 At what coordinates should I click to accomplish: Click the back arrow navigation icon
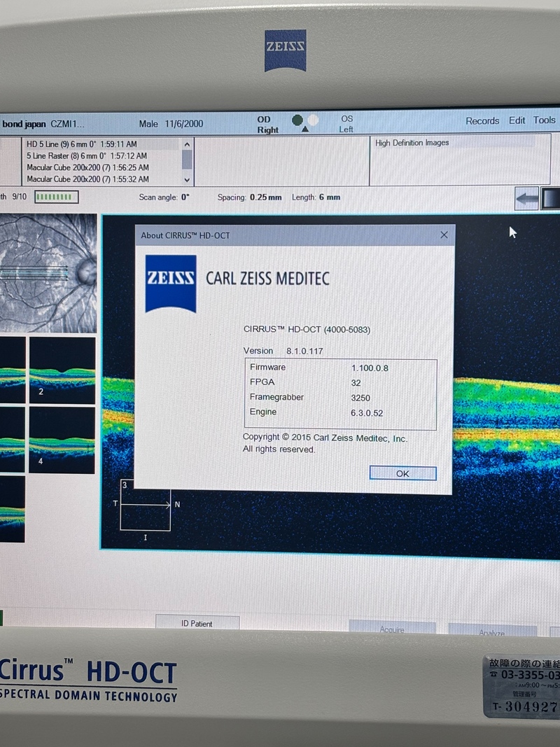(x=526, y=198)
